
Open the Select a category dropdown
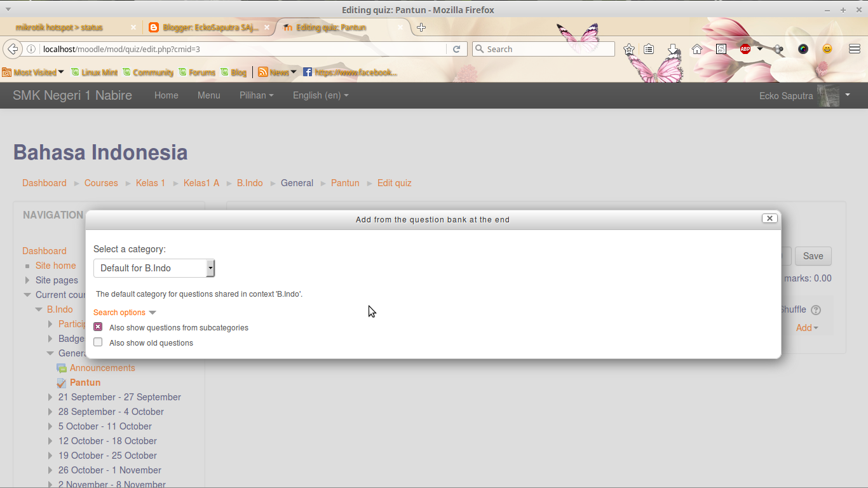pyautogui.click(x=154, y=268)
